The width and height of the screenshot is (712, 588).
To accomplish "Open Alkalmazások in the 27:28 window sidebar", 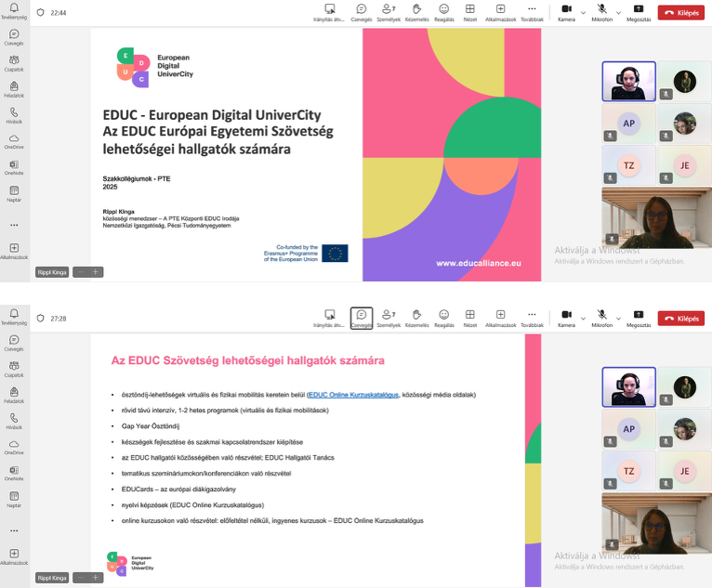I will 14,556.
